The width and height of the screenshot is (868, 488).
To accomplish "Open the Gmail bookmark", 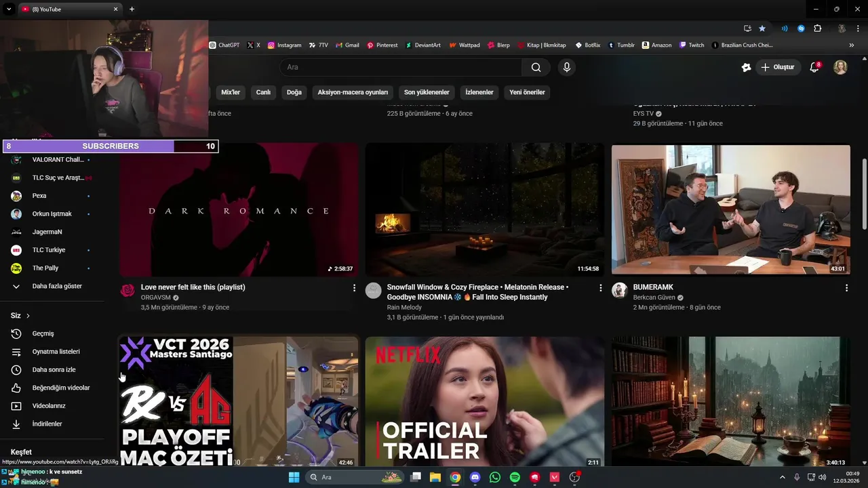I will click(347, 45).
